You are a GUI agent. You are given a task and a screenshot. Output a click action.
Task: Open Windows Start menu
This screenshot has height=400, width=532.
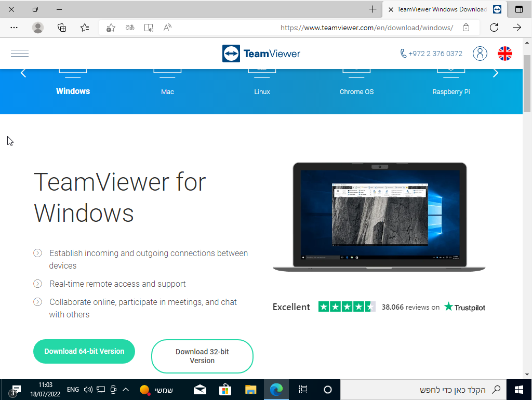click(x=519, y=390)
